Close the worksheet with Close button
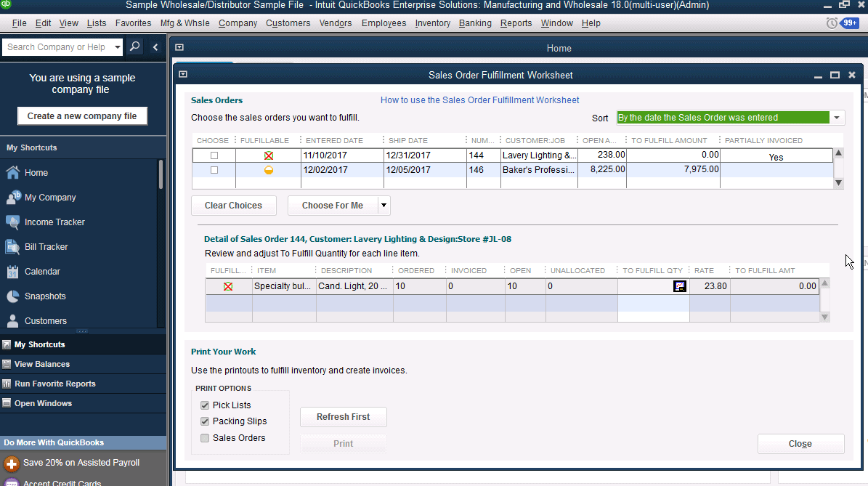 [x=800, y=444]
